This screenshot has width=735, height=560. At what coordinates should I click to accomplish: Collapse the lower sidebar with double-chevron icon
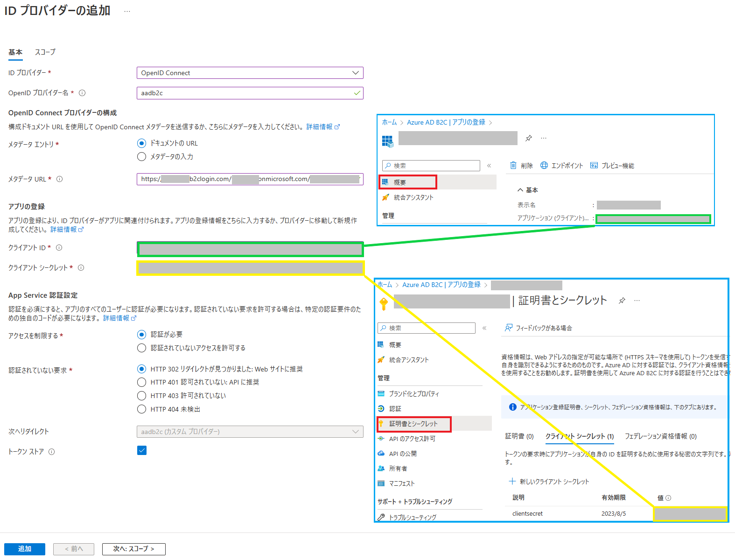tap(484, 328)
